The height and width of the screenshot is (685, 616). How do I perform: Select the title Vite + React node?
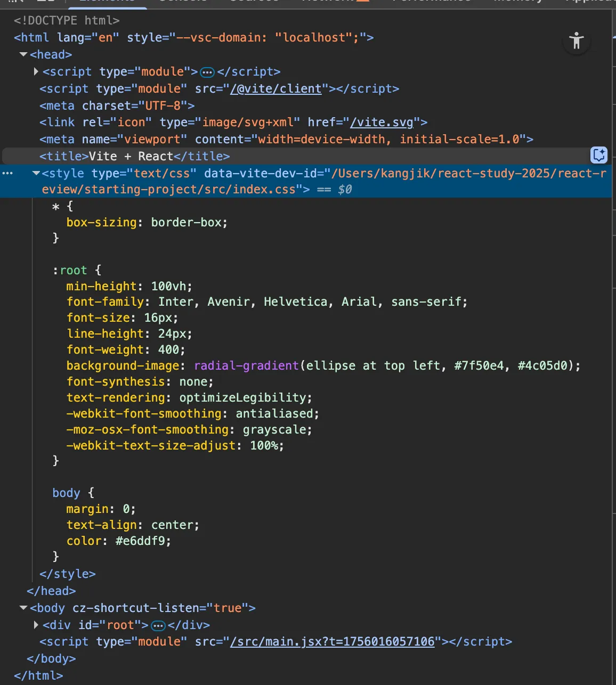(x=135, y=156)
